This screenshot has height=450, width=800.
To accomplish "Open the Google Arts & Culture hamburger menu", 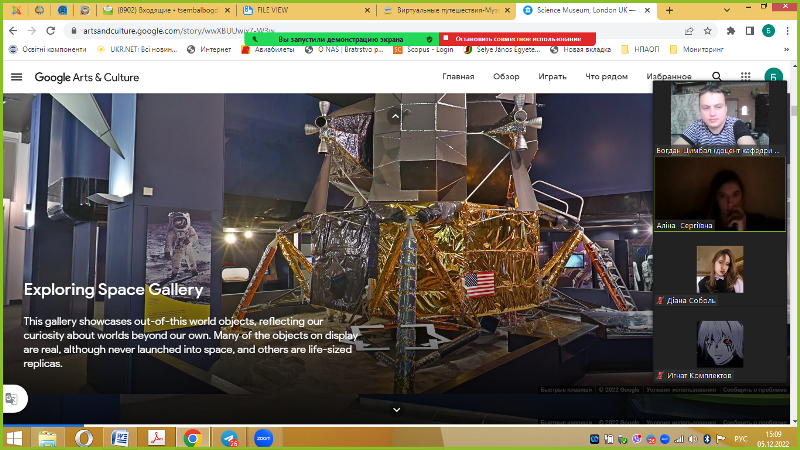I will [x=16, y=77].
